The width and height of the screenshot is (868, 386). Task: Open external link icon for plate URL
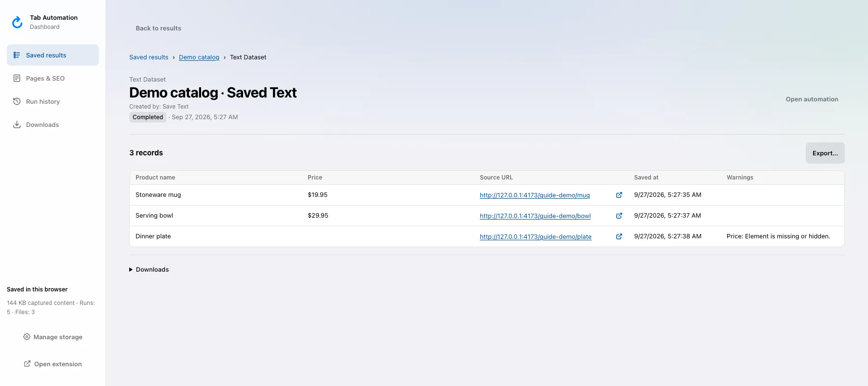pyautogui.click(x=619, y=236)
